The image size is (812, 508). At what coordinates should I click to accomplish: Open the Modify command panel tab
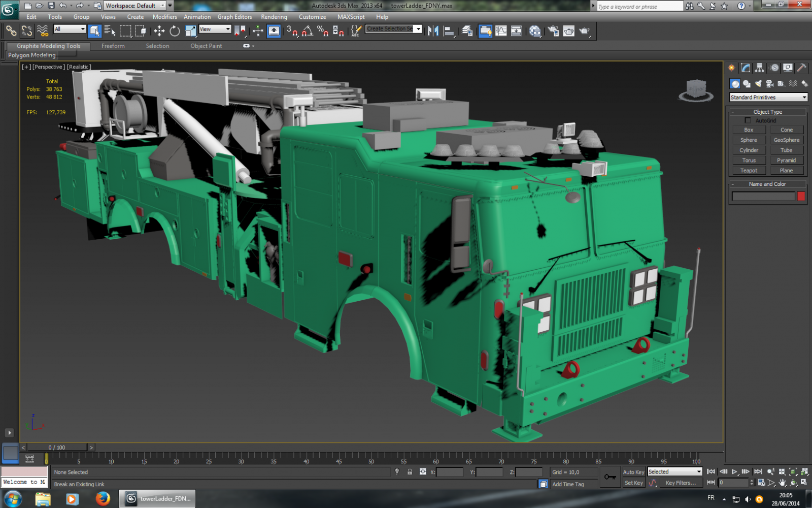pos(746,68)
